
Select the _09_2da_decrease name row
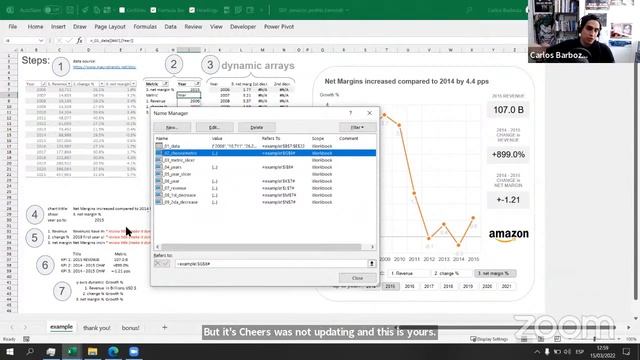(x=265, y=202)
